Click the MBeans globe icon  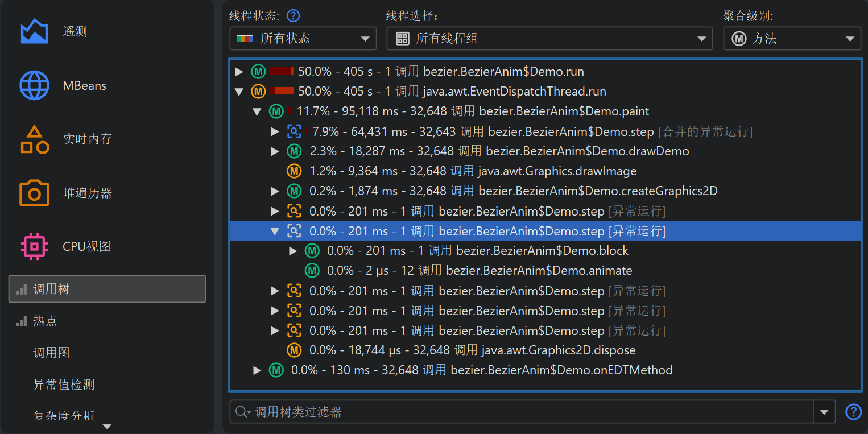34,86
